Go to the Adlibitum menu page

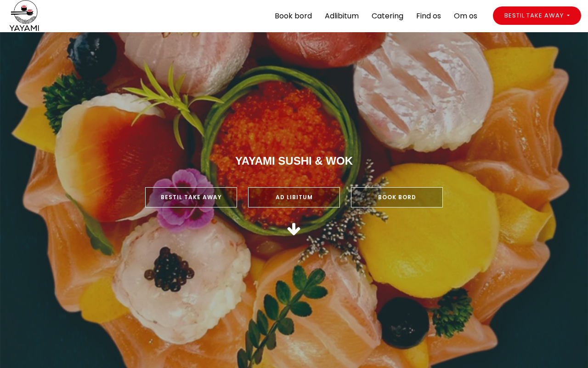pos(342,16)
